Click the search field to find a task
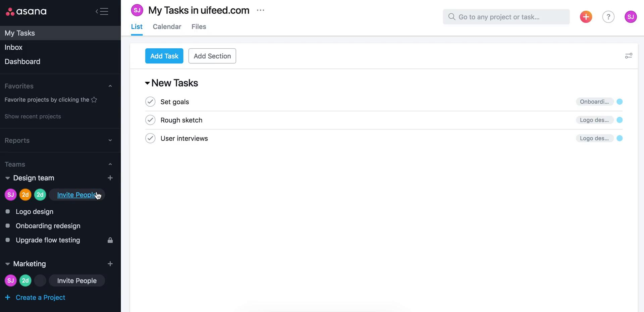The width and height of the screenshot is (644, 312). (506, 16)
